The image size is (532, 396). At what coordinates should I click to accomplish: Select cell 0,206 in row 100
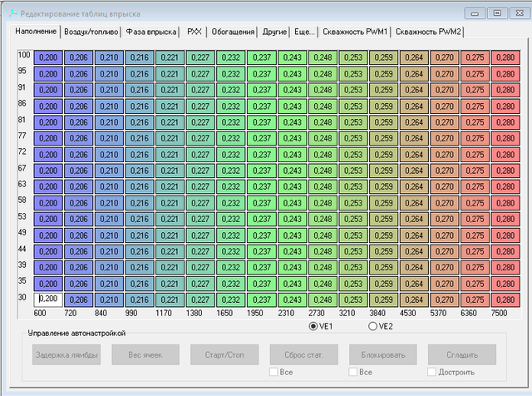click(x=79, y=57)
